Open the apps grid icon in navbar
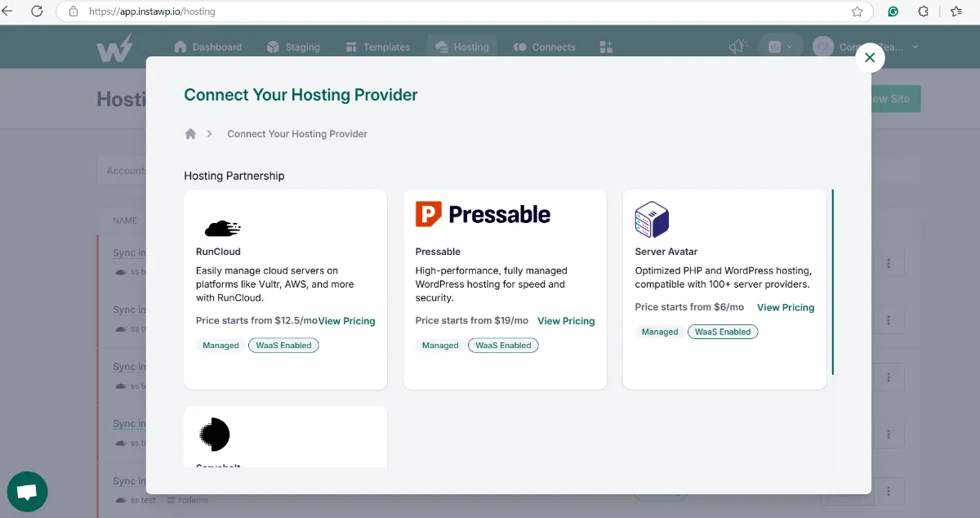The width and height of the screenshot is (980, 518). click(606, 47)
